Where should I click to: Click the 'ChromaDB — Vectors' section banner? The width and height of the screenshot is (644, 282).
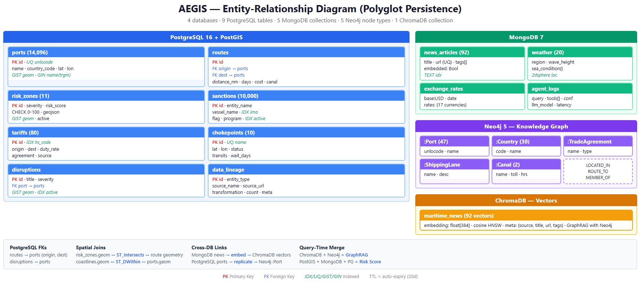pos(526,200)
